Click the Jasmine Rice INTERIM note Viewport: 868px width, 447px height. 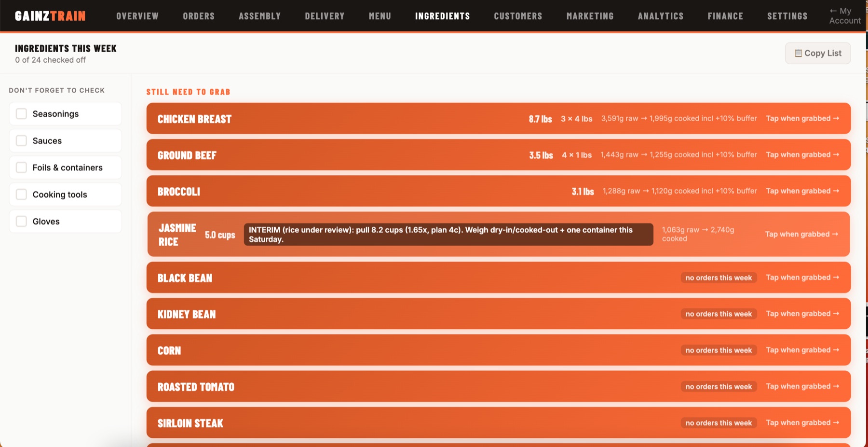point(448,234)
